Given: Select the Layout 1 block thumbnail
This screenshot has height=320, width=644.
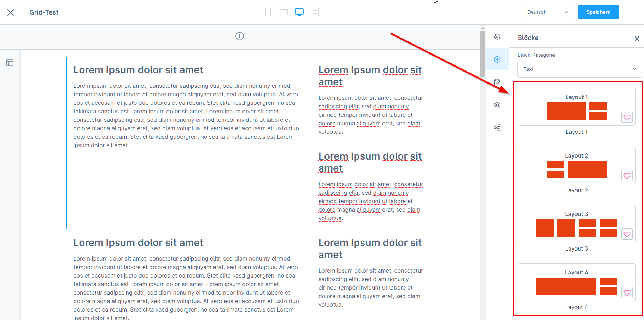Looking at the screenshot, I should (x=576, y=107).
